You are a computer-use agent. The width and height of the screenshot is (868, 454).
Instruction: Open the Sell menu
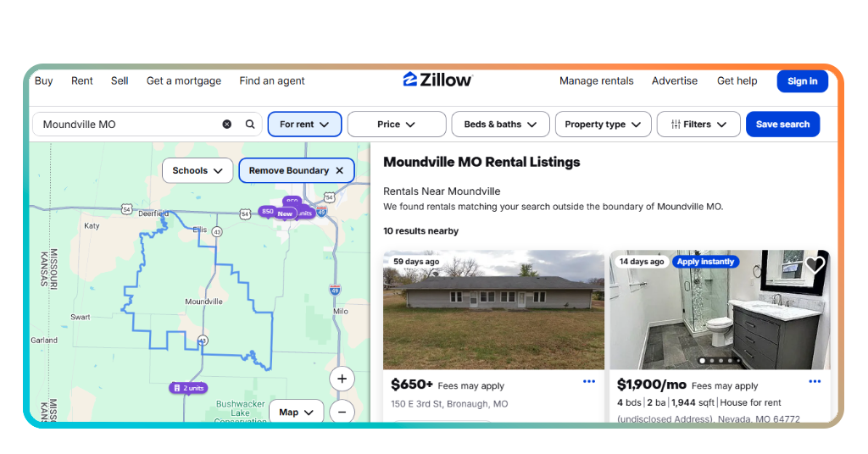120,80
